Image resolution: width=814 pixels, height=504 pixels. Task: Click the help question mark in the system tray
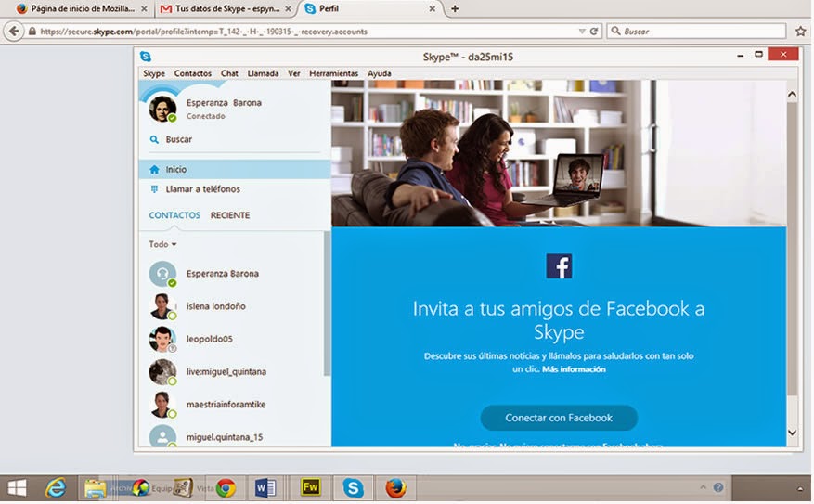[x=718, y=487]
